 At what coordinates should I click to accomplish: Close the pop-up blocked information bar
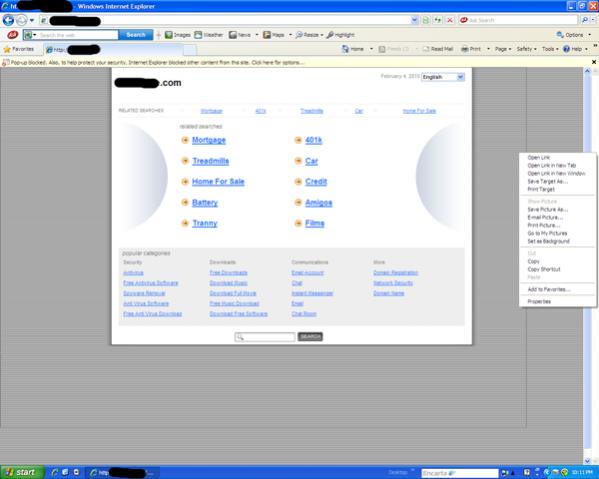tap(594, 62)
